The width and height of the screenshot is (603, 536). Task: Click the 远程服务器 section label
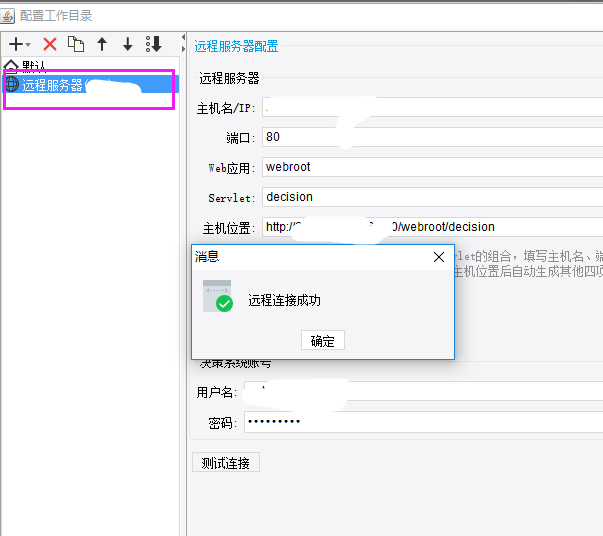[x=229, y=78]
